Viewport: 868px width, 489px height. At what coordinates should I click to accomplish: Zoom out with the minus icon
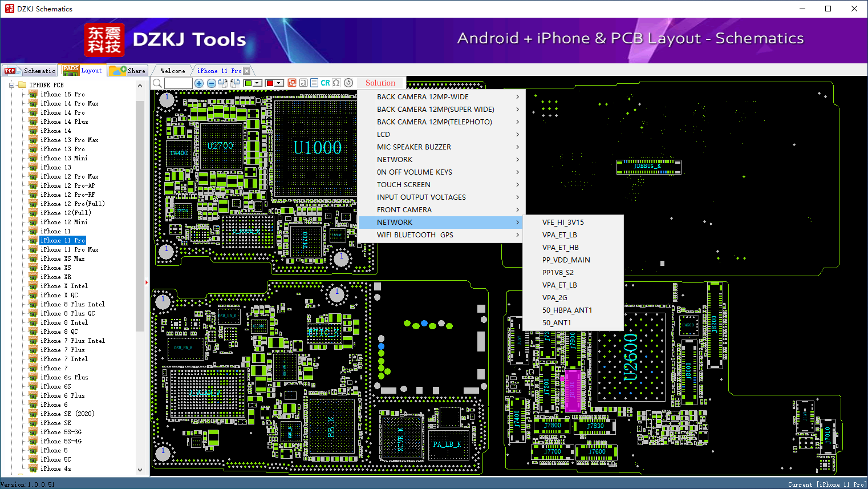click(212, 83)
